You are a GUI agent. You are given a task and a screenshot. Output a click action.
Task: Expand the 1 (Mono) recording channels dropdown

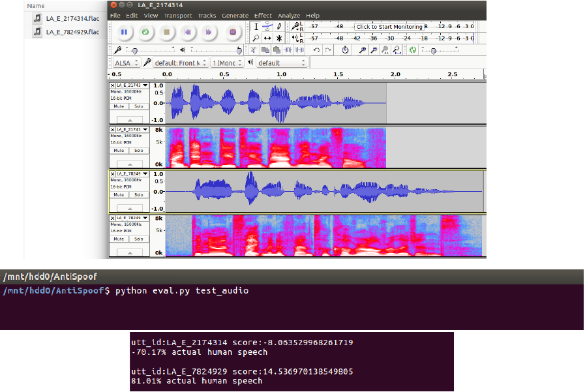point(227,63)
